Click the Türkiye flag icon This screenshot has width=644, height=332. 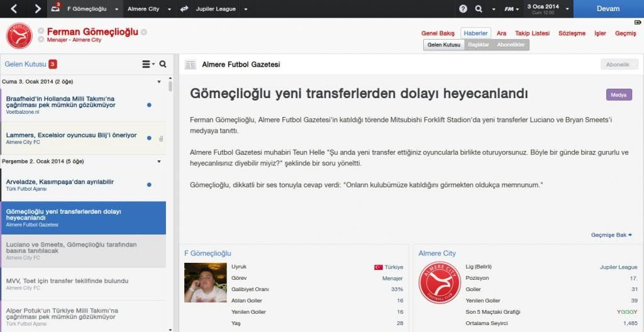coord(378,267)
